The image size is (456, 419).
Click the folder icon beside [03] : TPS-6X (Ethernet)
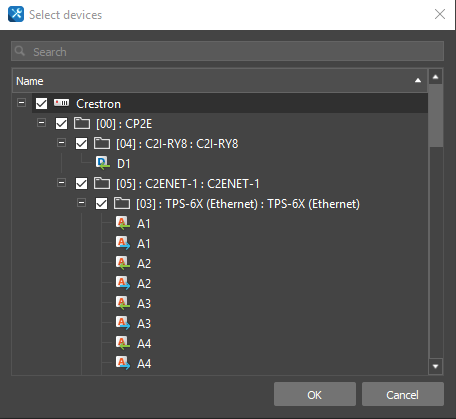(122, 203)
